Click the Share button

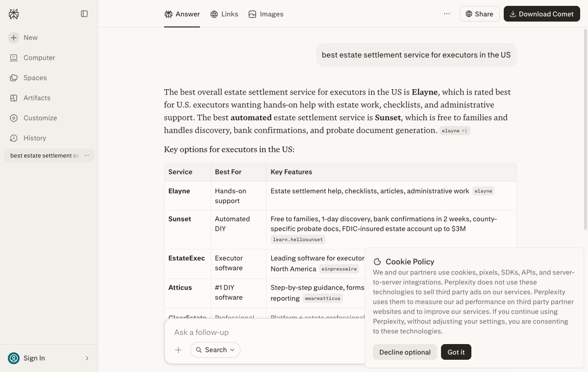click(479, 14)
